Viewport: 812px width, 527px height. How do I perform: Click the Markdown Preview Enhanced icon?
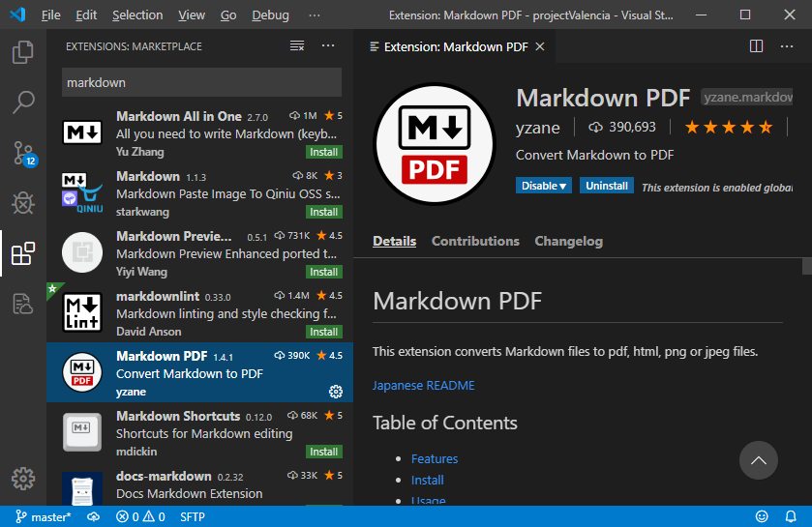(x=82, y=252)
